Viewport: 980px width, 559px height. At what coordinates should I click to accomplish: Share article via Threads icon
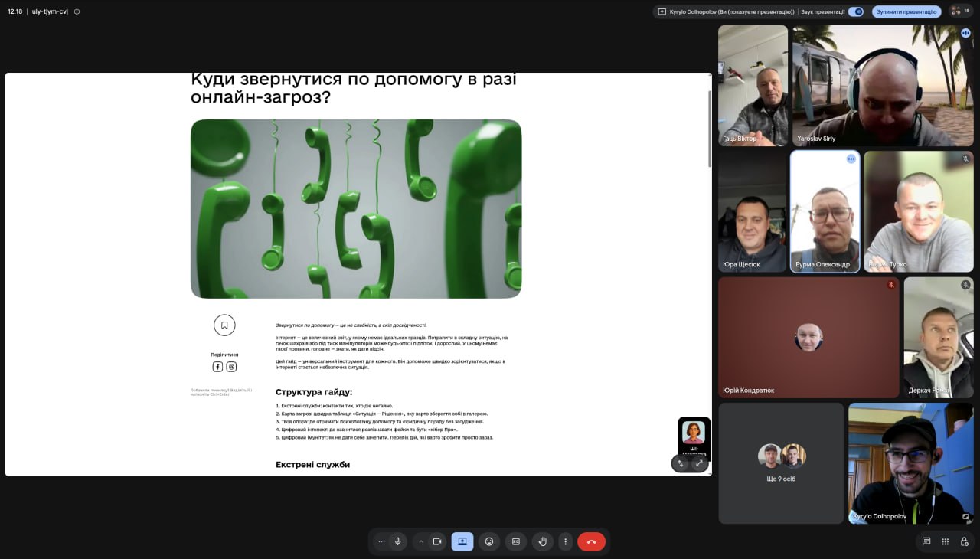(231, 367)
